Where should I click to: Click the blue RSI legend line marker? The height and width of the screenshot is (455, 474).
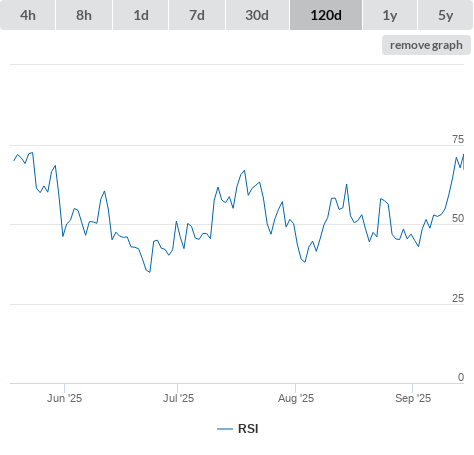tap(225, 429)
